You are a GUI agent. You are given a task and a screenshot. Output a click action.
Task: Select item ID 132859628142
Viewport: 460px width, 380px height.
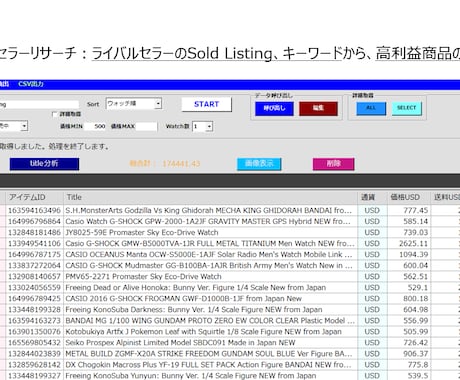point(34,364)
